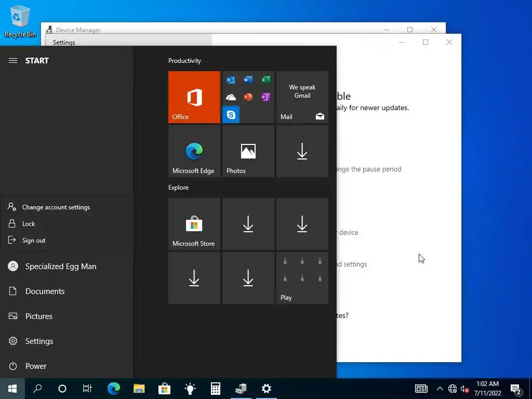Launch PowerPoint from the Office apps tile
Screen dimensions: 532x399
point(248,97)
